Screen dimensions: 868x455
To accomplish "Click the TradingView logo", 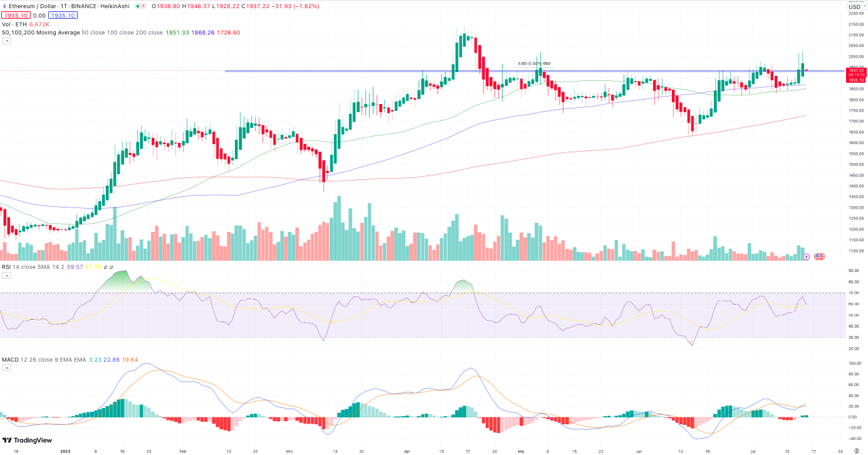I will 27,440.
